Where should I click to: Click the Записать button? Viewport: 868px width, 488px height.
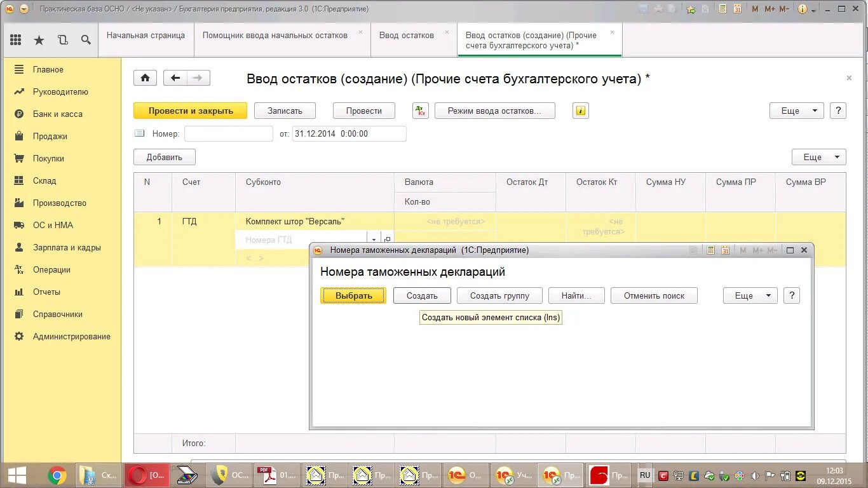(285, 111)
